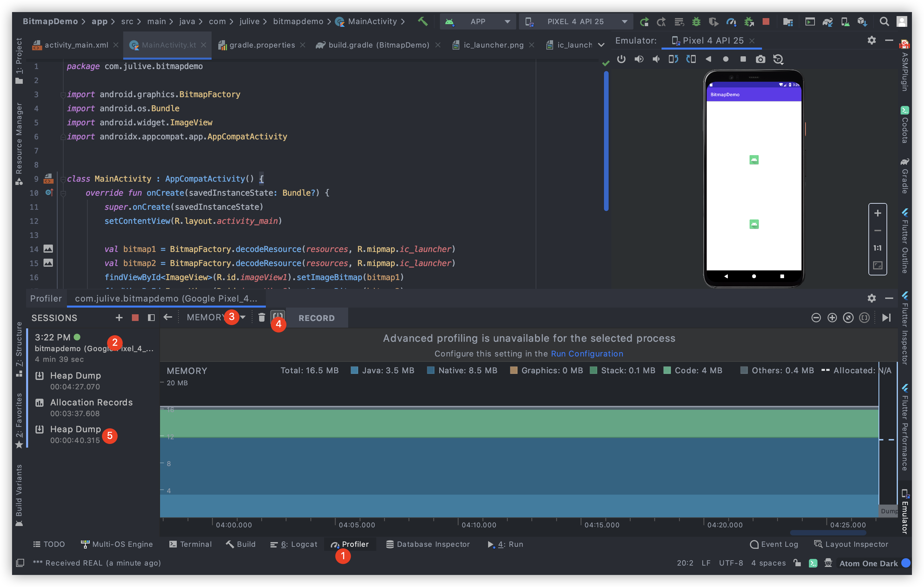Open Search Everywhere magnifier icon

coord(884,21)
